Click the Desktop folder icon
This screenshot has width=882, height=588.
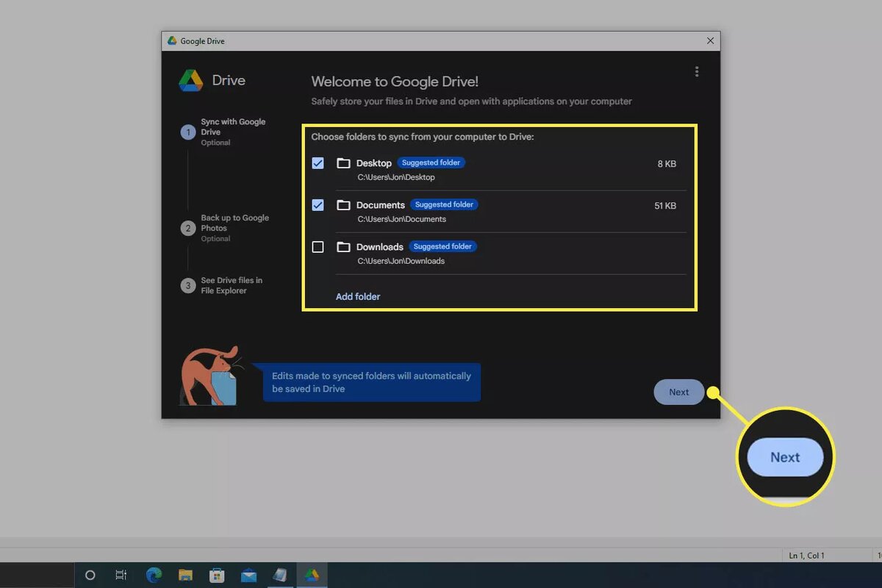(x=343, y=163)
